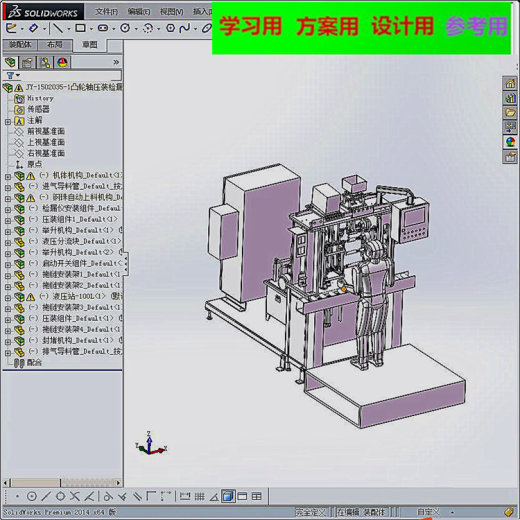Switch to the 装配体 tab
Image resolution: width=520 pixels, height=520 pixels.
[x=20, y=45]
